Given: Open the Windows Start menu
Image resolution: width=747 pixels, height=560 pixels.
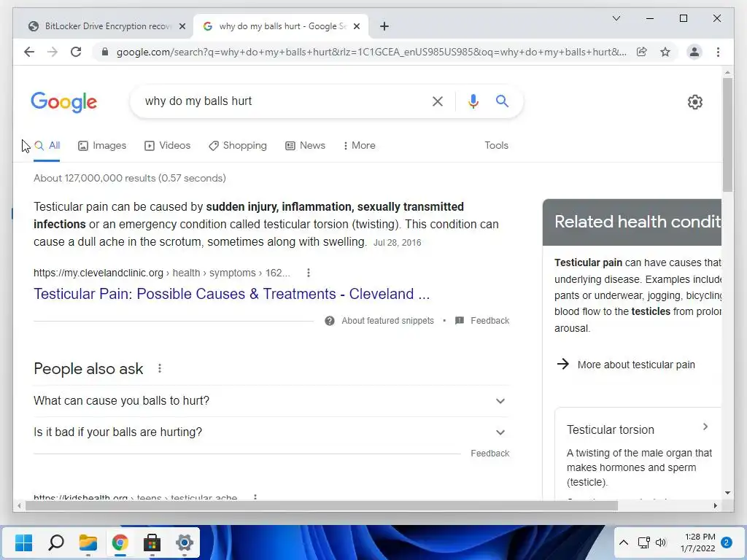Looking at the screenshot, I should pyautogui.click(x=23, y=542).
